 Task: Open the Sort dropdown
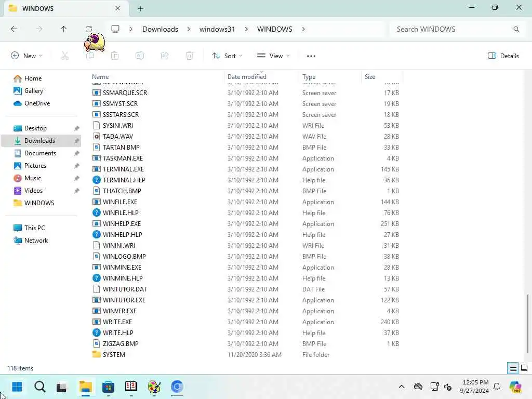tap(227, 56)
